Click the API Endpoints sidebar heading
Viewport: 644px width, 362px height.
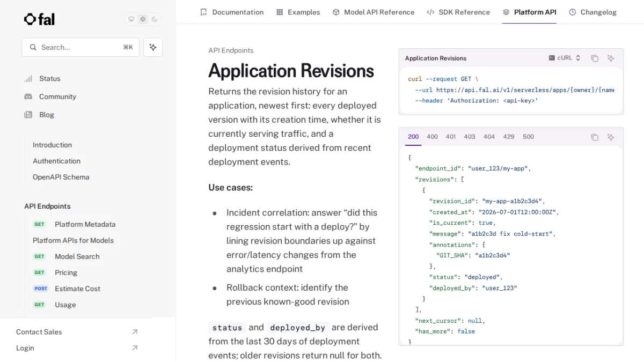(47, 206)
